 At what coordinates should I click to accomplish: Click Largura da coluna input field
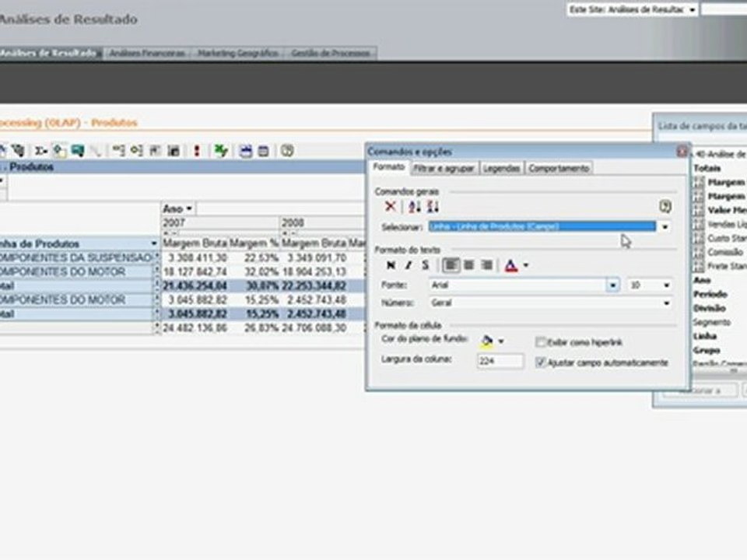[x=500, y=362]
